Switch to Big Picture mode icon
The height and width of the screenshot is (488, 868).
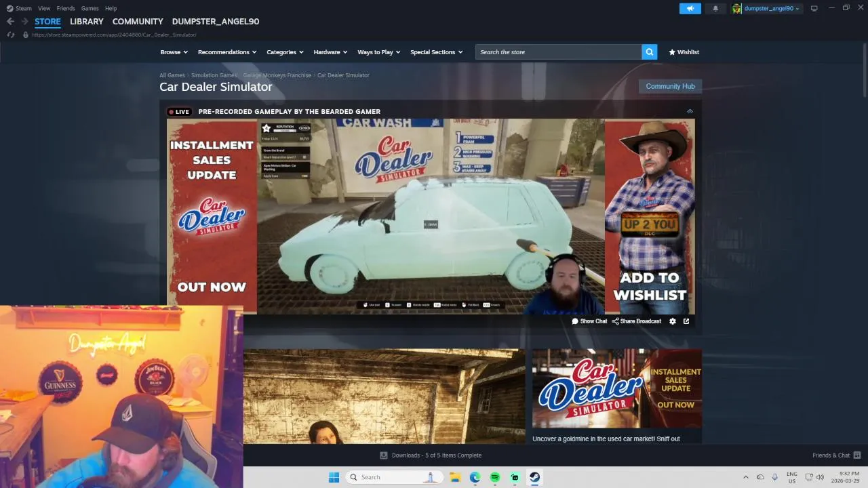coord(814,8)
